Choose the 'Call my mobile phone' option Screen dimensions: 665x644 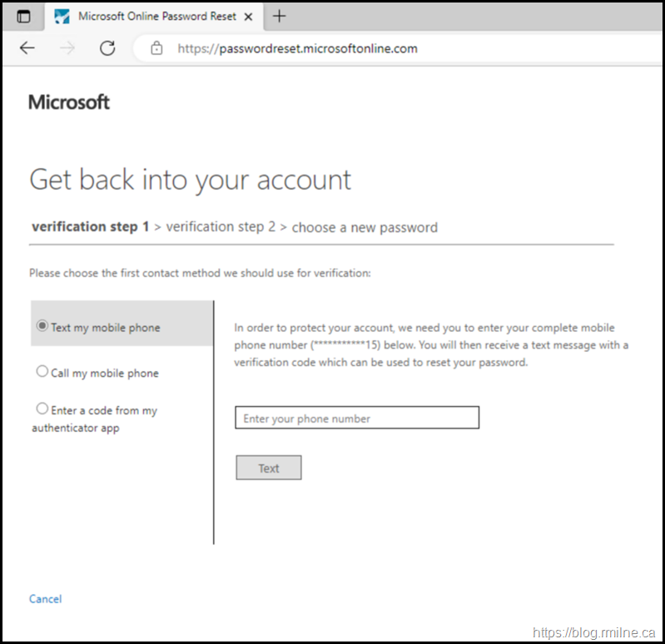42,372
